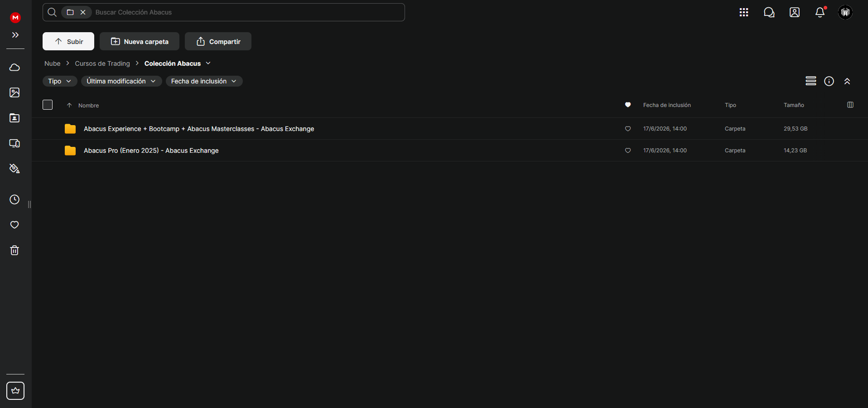Favourite the Abacus Experience folder heart
Image resolution: width=868 pixels, height=408 pixels.
coord(628,129)
